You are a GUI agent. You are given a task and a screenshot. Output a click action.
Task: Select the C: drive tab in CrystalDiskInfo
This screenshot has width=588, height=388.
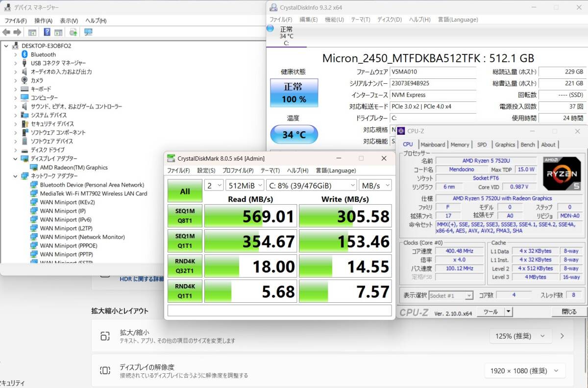(x=286, y=36)
